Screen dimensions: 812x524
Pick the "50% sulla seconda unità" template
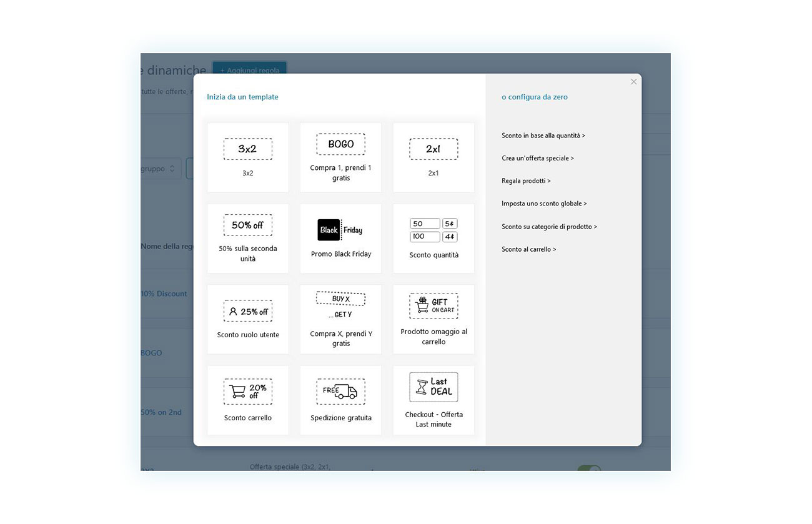click(x=247, y=238)
